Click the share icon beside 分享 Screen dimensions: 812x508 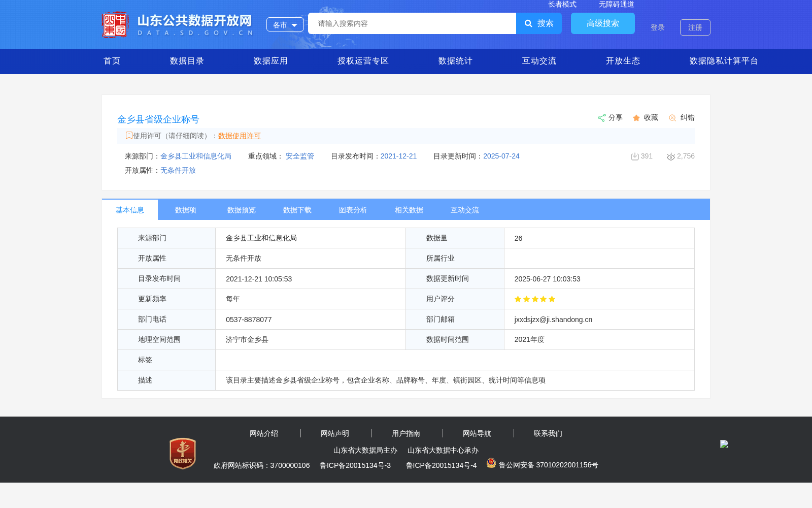point(601,118)
